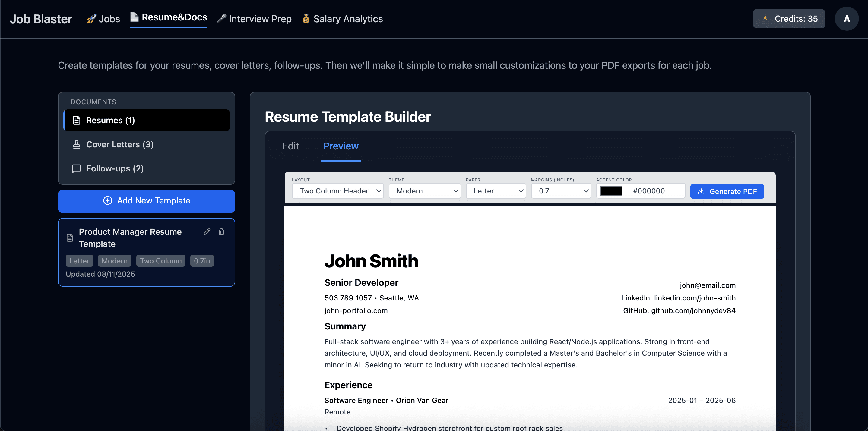Open the Layout dropdown showing Two Column Header
The height and width of the screenshot is (431, 868).
pos(337,191)
